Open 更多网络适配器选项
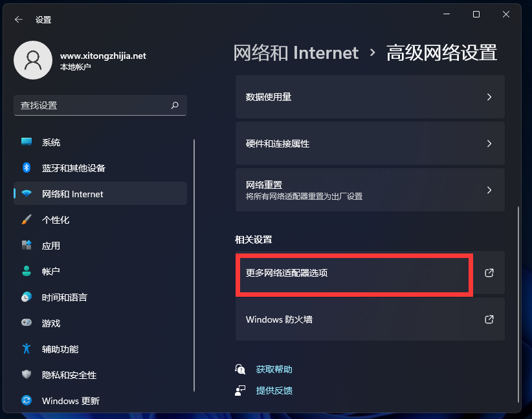 (x=355, y=274)
